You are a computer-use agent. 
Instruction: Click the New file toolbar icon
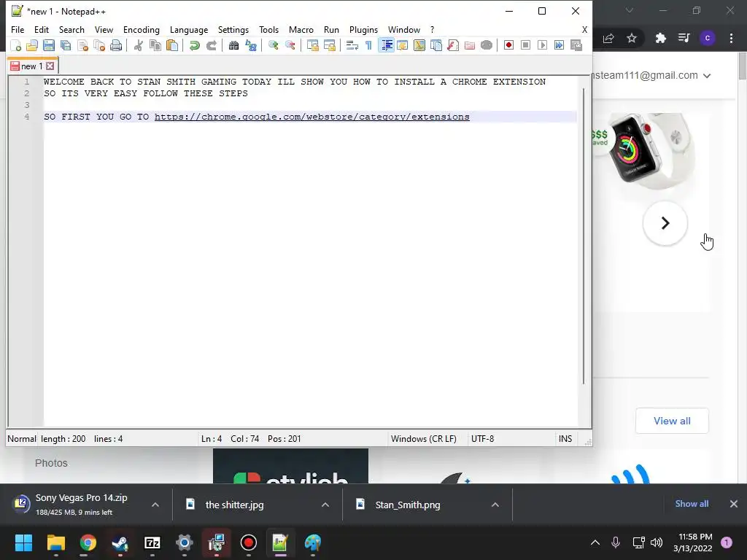pyautogui.click(x=16, y=45)
